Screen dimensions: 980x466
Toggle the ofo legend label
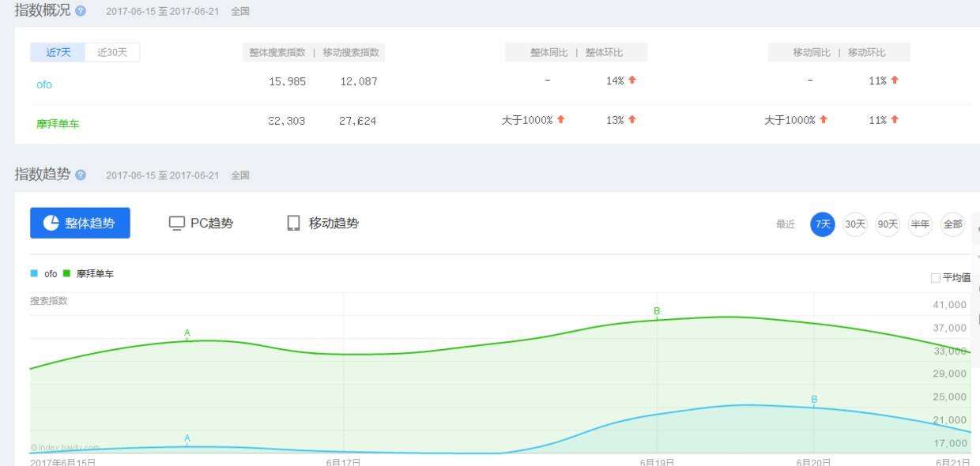coord(51,274)
